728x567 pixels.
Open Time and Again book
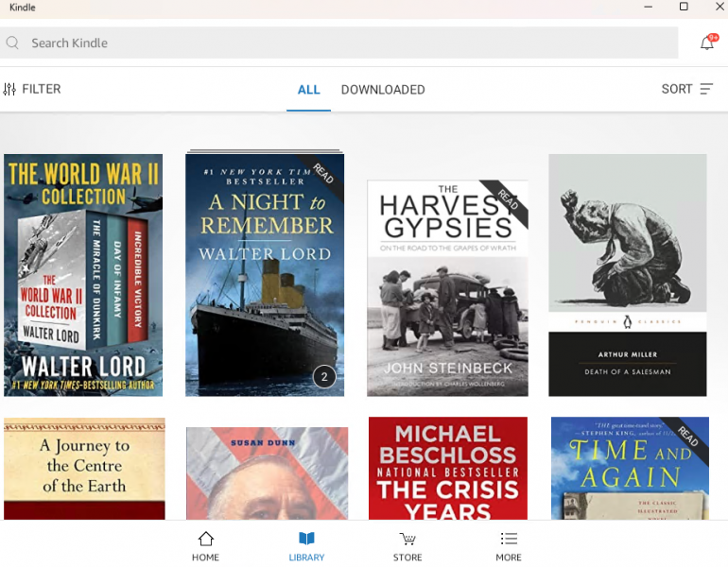630,468
